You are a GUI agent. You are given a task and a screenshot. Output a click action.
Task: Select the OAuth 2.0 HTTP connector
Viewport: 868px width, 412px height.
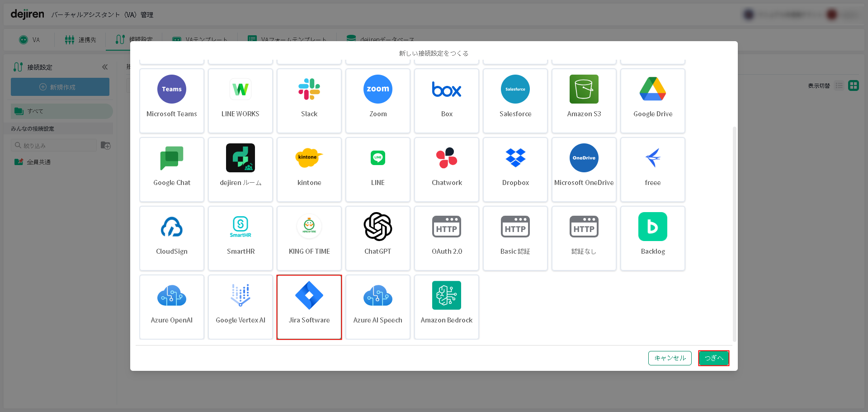click(x=447, y=238)
